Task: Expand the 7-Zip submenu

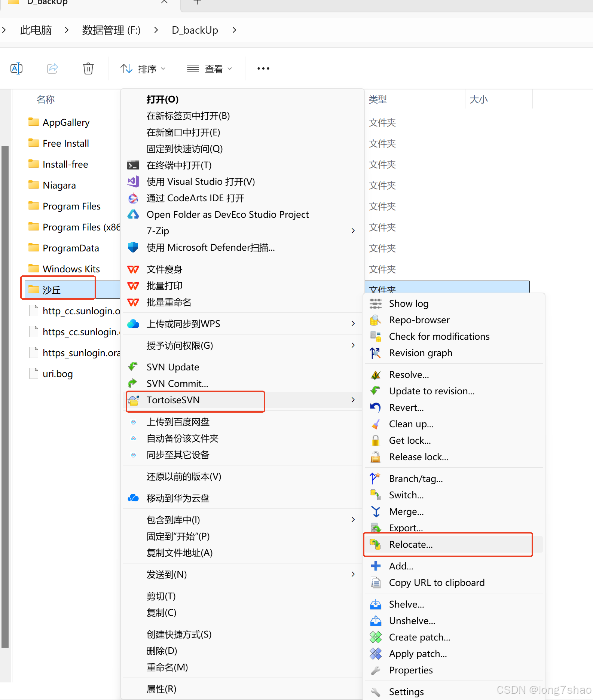Action: click(243, 231)
